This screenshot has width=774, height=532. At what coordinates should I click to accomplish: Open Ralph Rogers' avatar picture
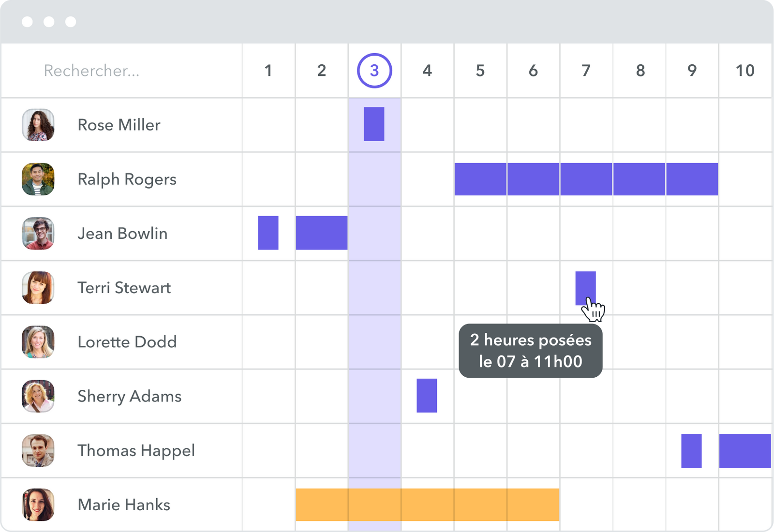pyautogui.click(x=38, y=179)
